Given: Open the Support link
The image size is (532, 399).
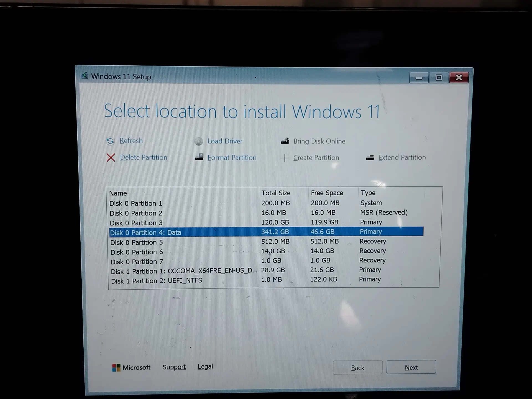Looking at the screenshot, I should (174, 367).
